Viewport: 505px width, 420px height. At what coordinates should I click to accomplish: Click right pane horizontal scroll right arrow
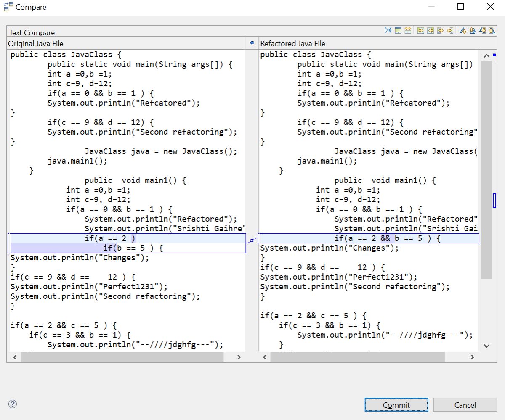pyautogui.click(x=472, y=357)
